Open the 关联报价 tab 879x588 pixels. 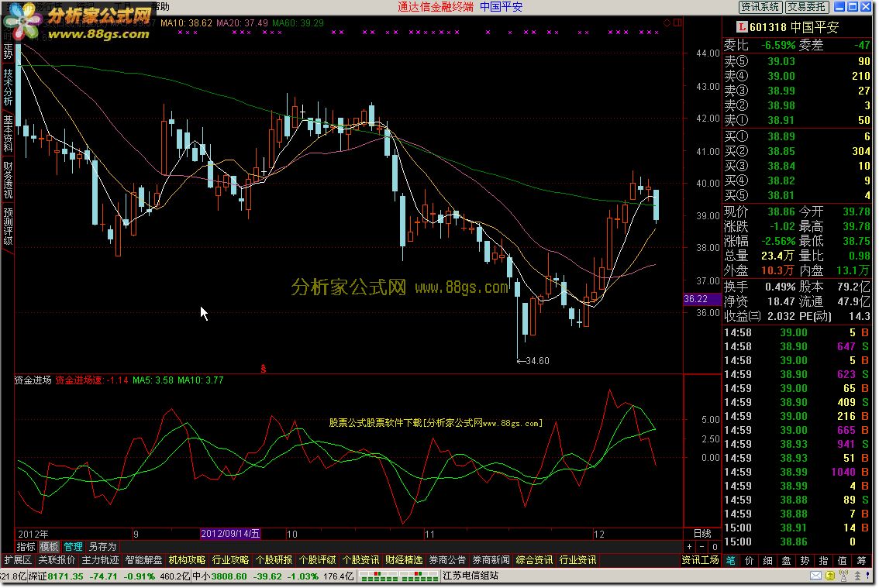(57, 560)
